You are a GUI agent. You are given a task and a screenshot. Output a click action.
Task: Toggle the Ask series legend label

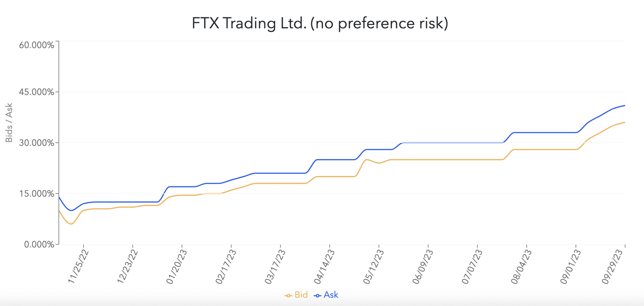coord(331,295)
